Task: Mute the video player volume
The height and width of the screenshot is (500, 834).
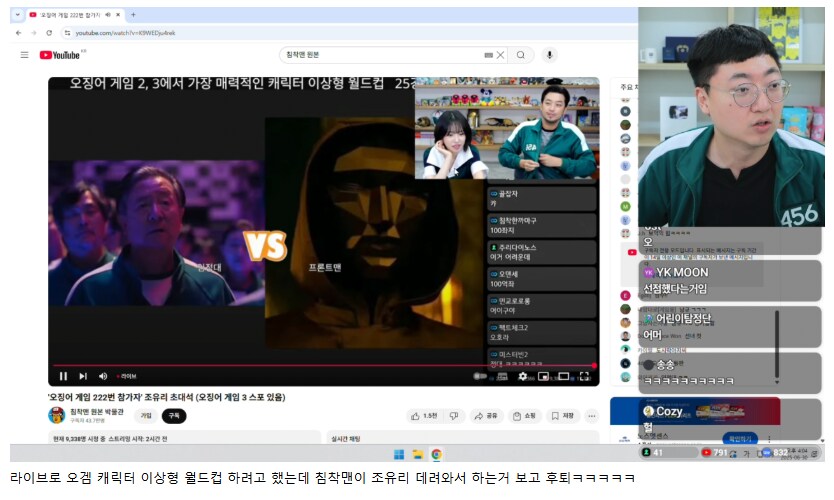Action: tap(103, 376)
